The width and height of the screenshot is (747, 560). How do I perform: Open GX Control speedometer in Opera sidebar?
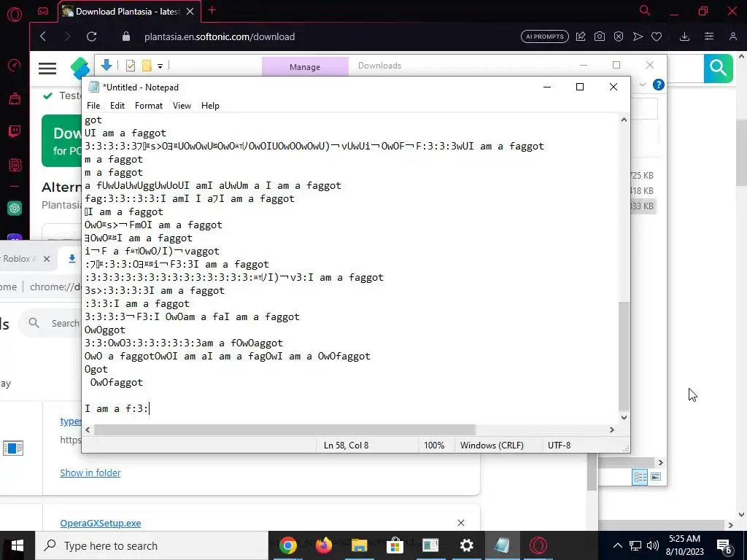[x=15, y=65]
